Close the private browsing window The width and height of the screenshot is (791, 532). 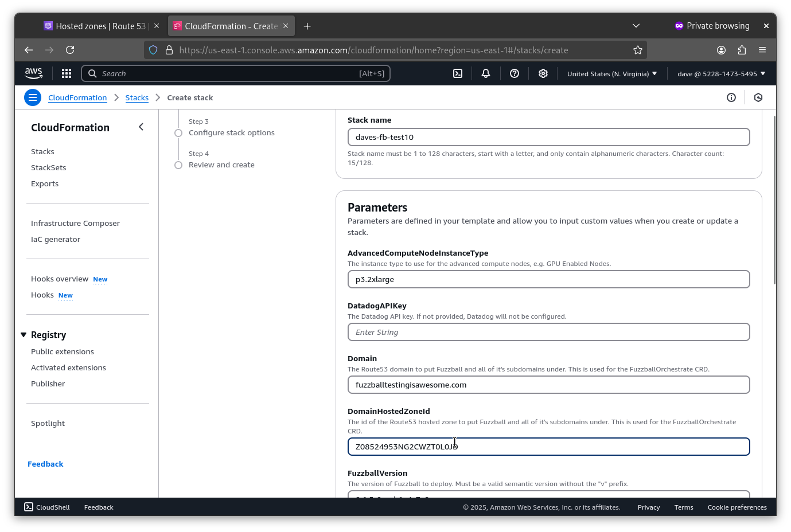[766, 26]
